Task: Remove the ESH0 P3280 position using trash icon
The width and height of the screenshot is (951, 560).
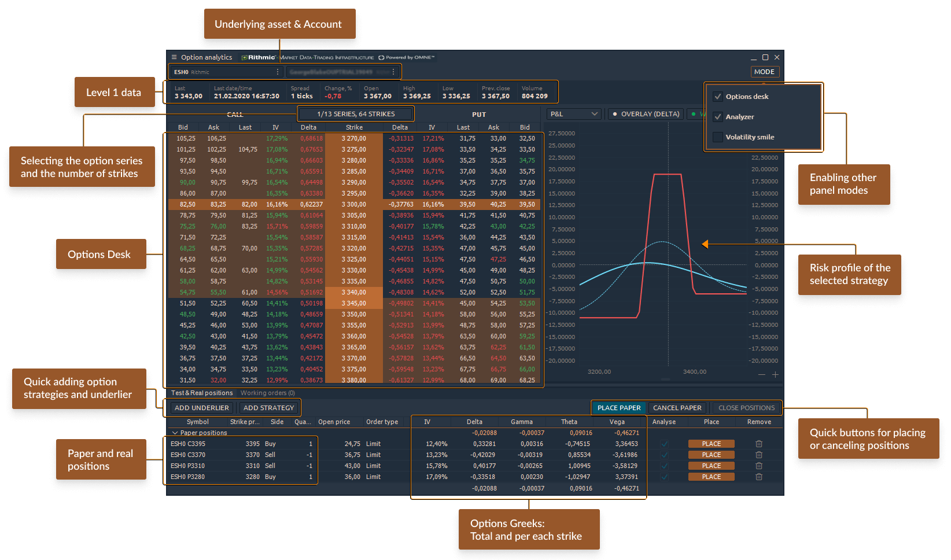Action: [x=759, y=477]
